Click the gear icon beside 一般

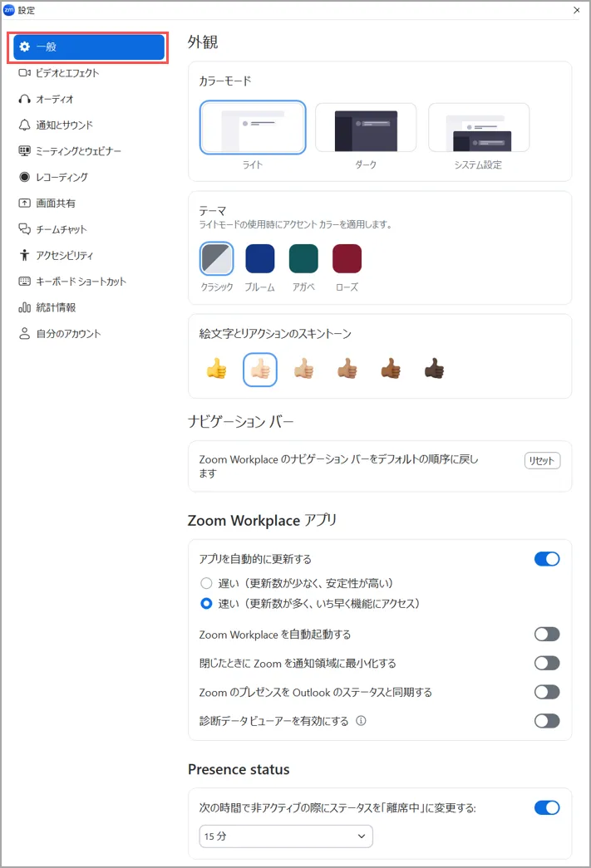[24, 47]
